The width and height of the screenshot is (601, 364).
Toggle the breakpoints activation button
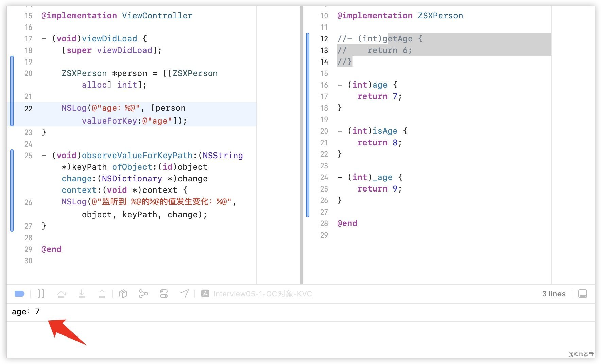pos(19,294)
